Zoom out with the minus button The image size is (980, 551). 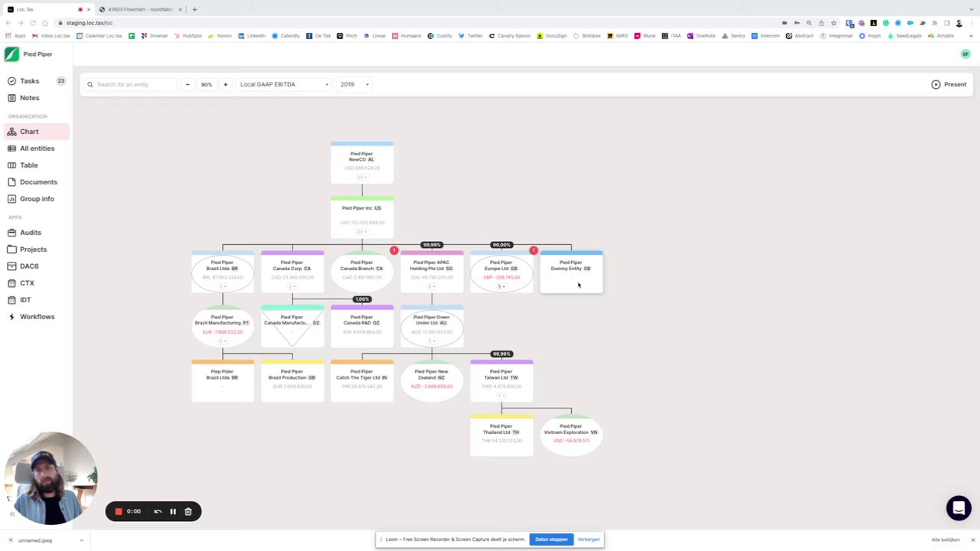click(188, 84)
